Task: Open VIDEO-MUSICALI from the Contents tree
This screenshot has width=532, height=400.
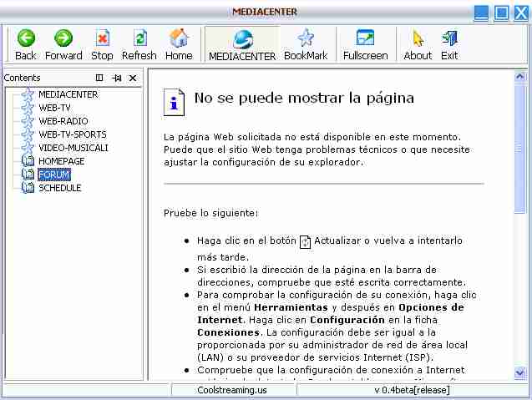Action: click(x=73, y=148)
